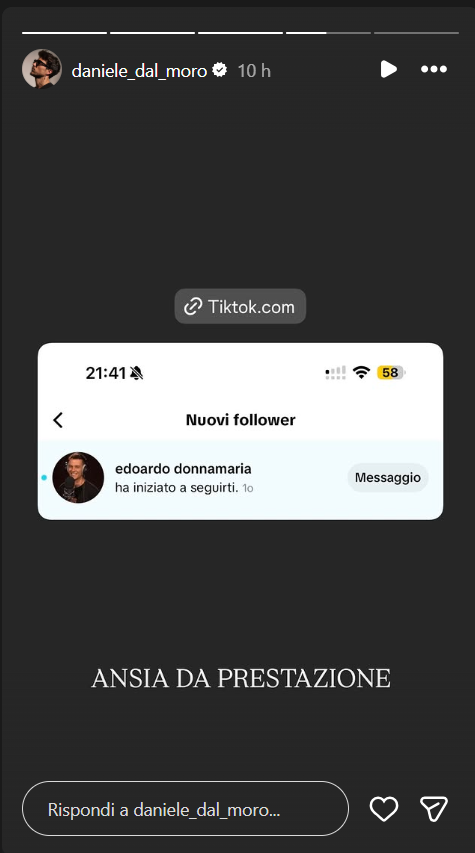Click the 10 h timestamp
Viewport: 475px width, 853px height.
point(254,71)
